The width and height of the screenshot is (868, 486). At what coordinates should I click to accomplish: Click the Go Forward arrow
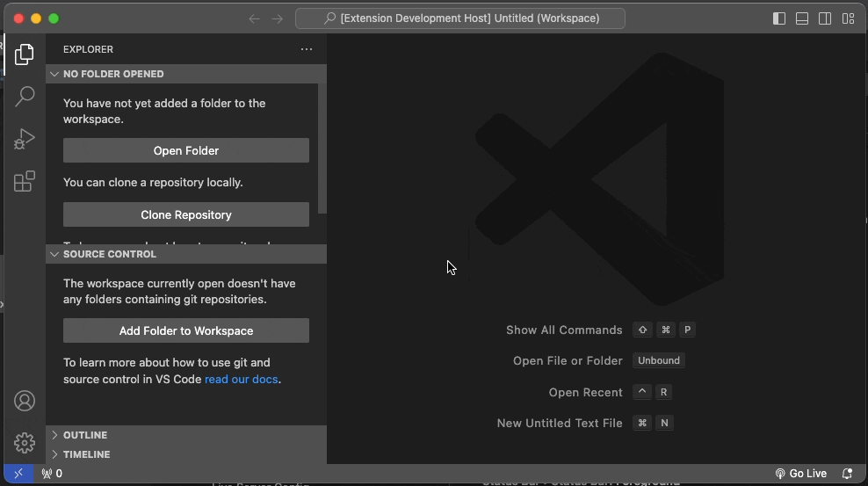[x=278, y=18]
